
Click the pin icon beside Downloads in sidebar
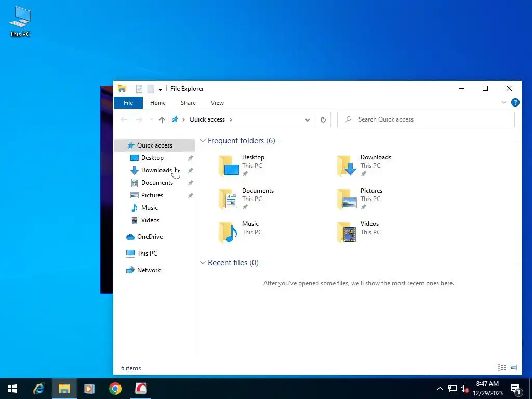190,170
